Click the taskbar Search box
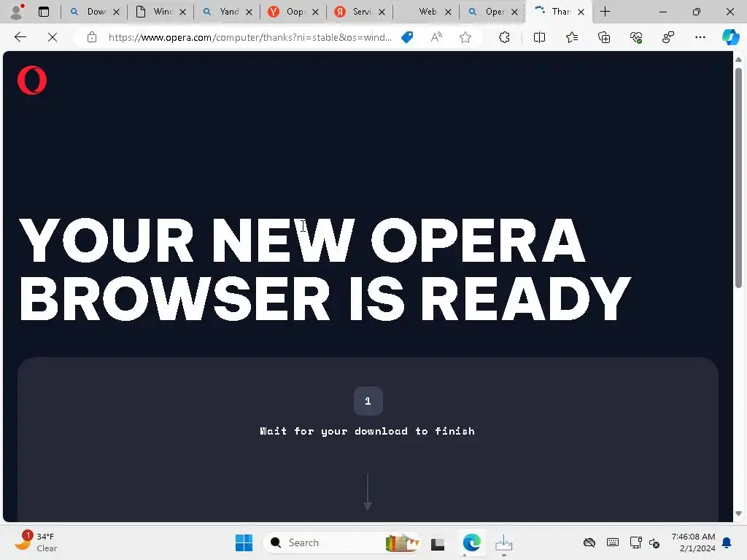 pos(341,542)
